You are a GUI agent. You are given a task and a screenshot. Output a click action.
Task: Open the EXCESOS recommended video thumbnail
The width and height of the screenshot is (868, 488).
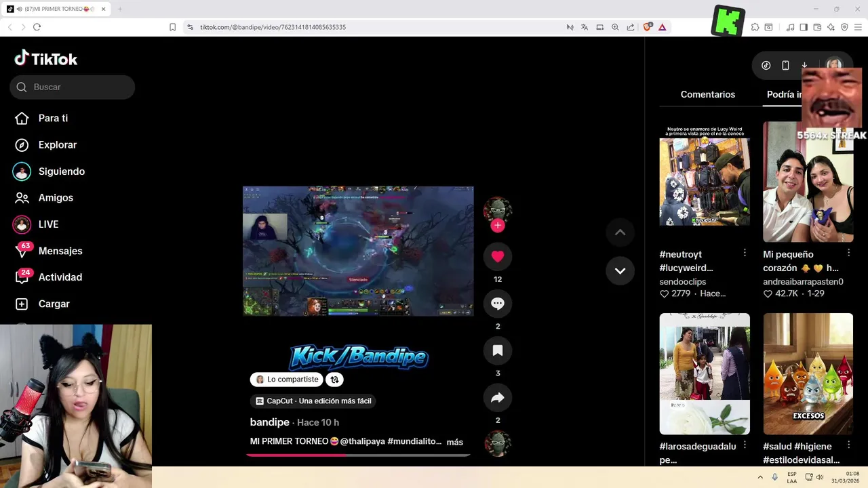(x=808, y=373)
